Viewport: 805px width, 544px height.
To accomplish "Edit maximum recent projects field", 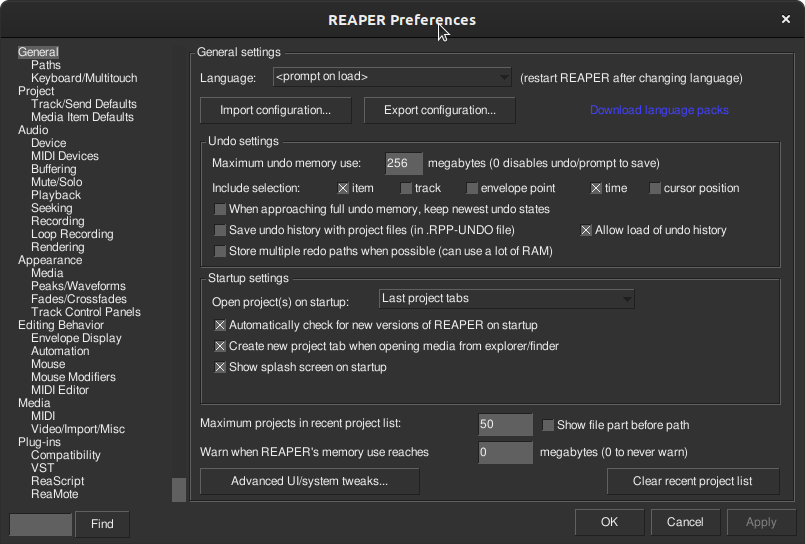I will (505, 424).
